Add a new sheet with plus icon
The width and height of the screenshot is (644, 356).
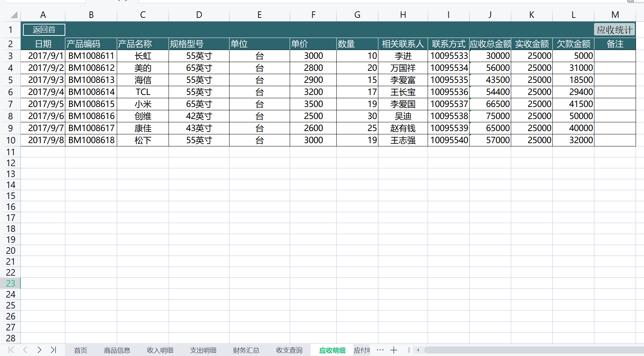pyautogui.click(x=394, y=350)
